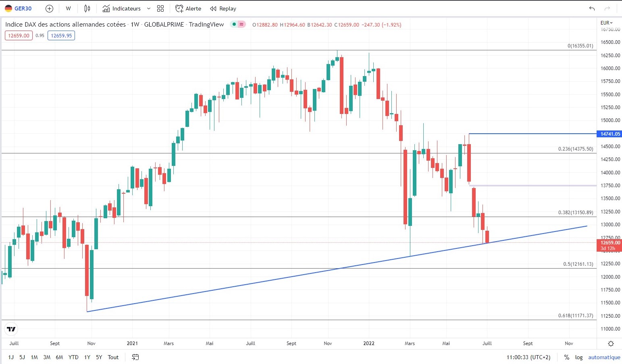This screenshot has width=622, height=364.
Task: Expand the indicator favorites chevron
Action: (149, 8)
